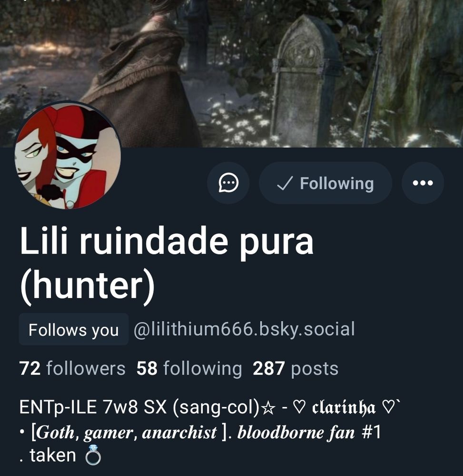The image size is (463, 476).
Task: Open the Harley Quinn profile avatar
Action: tap(68, 155)
